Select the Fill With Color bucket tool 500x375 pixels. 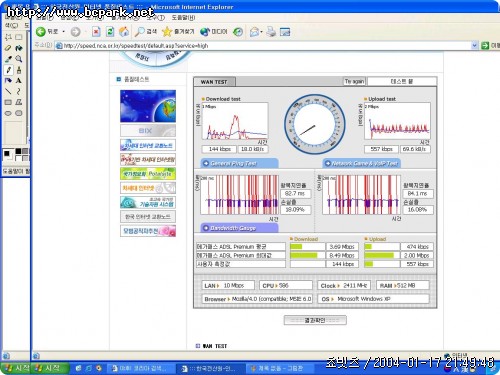[x=19, y=48]
